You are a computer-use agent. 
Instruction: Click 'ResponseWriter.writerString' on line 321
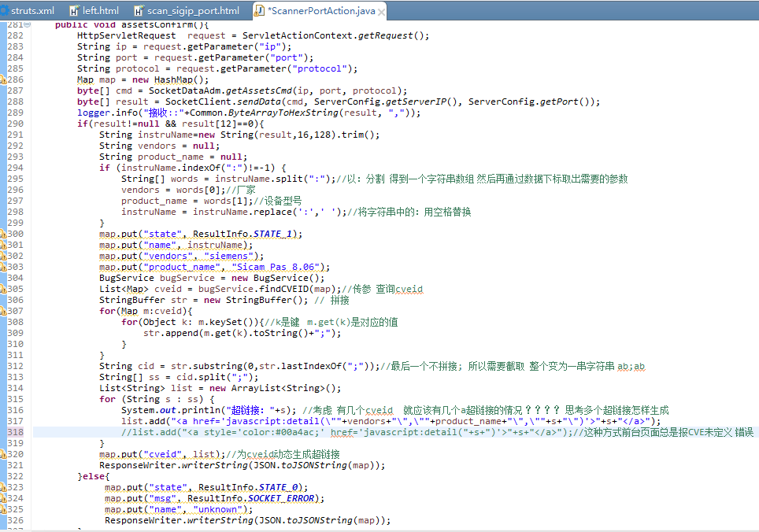click(173, 465)
